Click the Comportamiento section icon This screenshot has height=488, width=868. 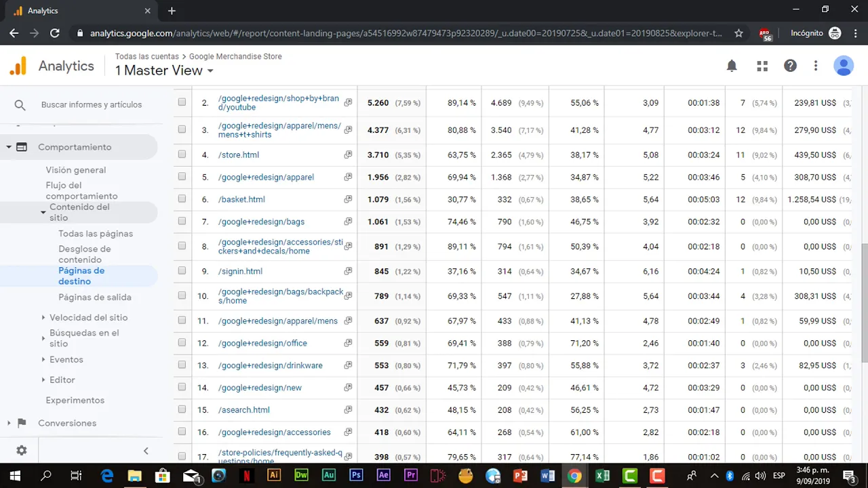click(22, 147)
